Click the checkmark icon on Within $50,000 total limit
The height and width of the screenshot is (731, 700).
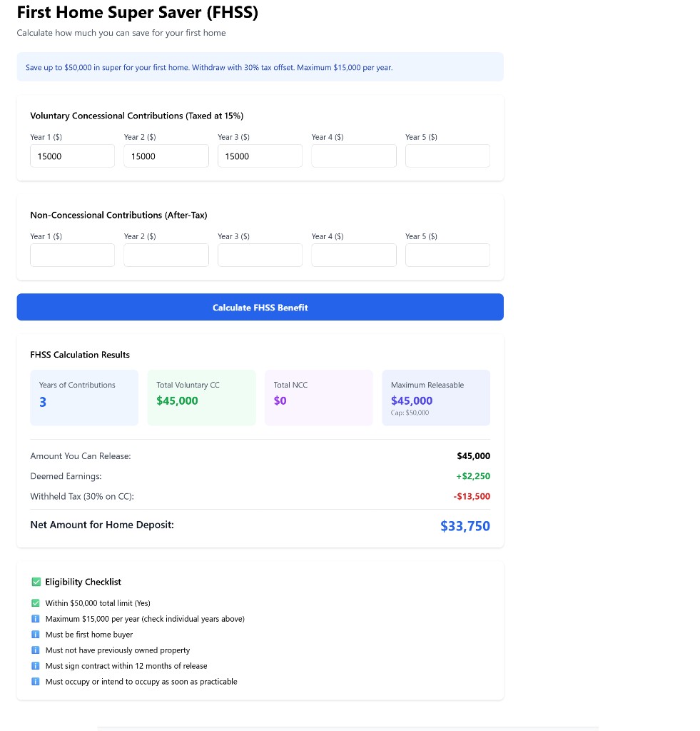(36, 603)
